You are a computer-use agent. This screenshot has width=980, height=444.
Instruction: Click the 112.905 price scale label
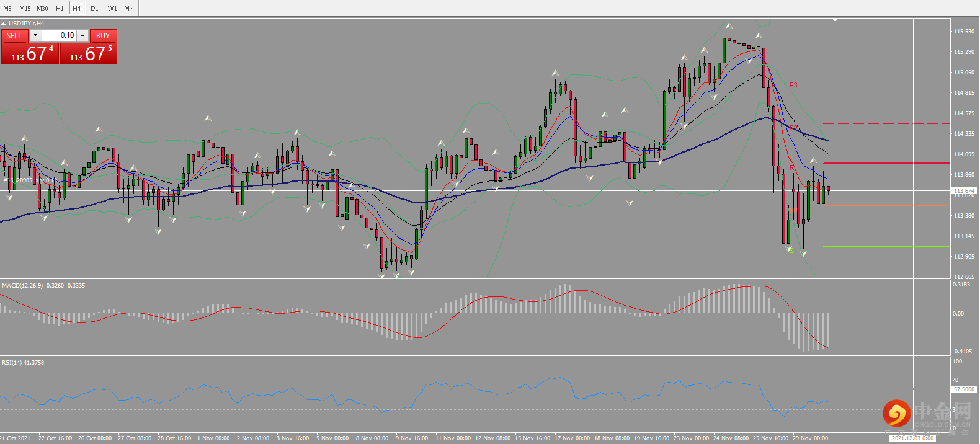point(964,257)
